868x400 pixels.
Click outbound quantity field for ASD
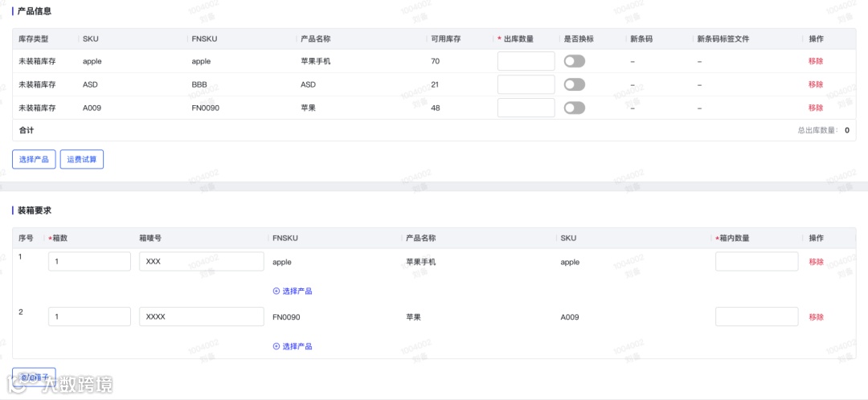tap(526, 84)
